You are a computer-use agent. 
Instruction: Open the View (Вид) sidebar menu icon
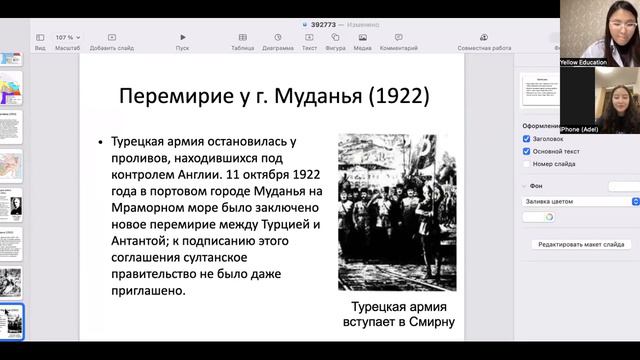(40, 38)
